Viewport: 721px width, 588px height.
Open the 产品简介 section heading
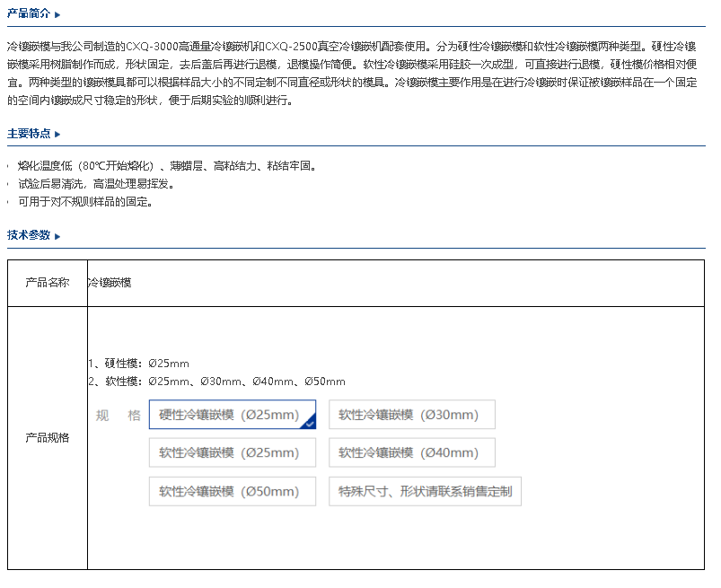(x=29, y=15)
